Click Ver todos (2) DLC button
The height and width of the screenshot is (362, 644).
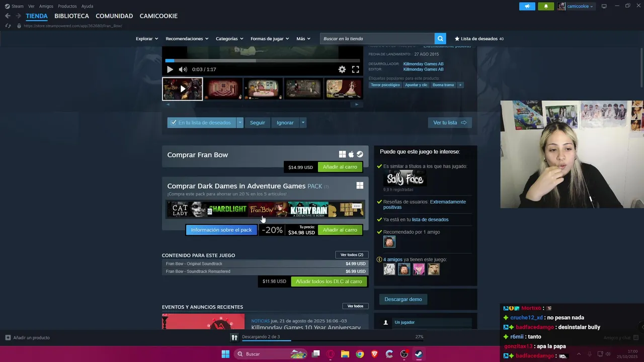point(352,255)
